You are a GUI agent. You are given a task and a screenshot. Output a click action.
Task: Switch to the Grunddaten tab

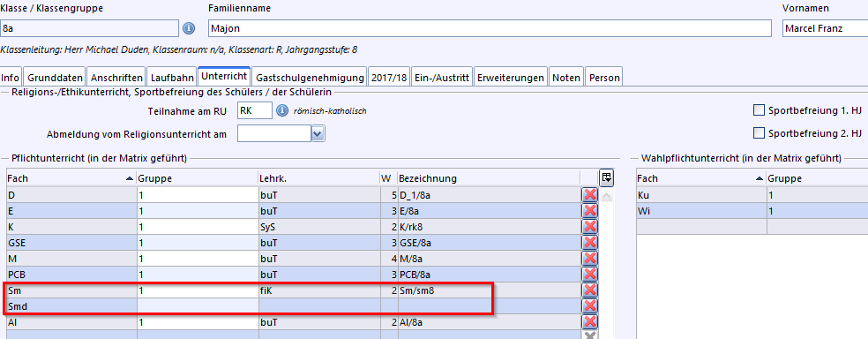click(55, 78)
